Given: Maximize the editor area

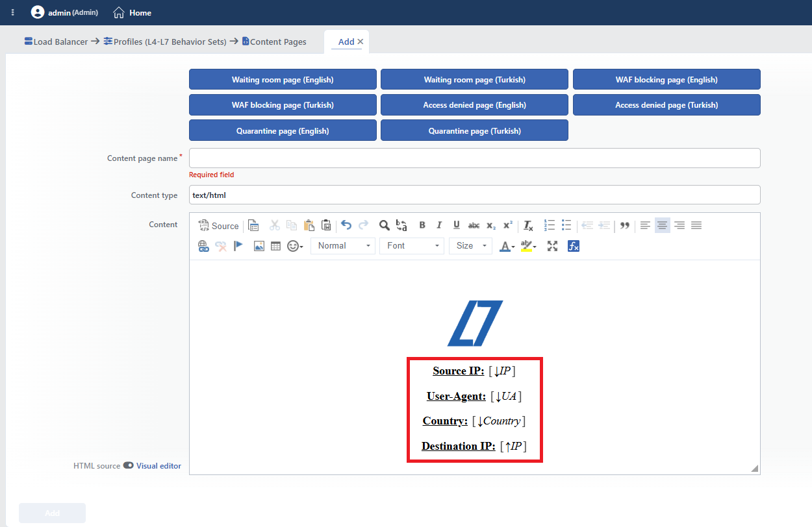Looking at the screenshot, I should coord(553,246).
